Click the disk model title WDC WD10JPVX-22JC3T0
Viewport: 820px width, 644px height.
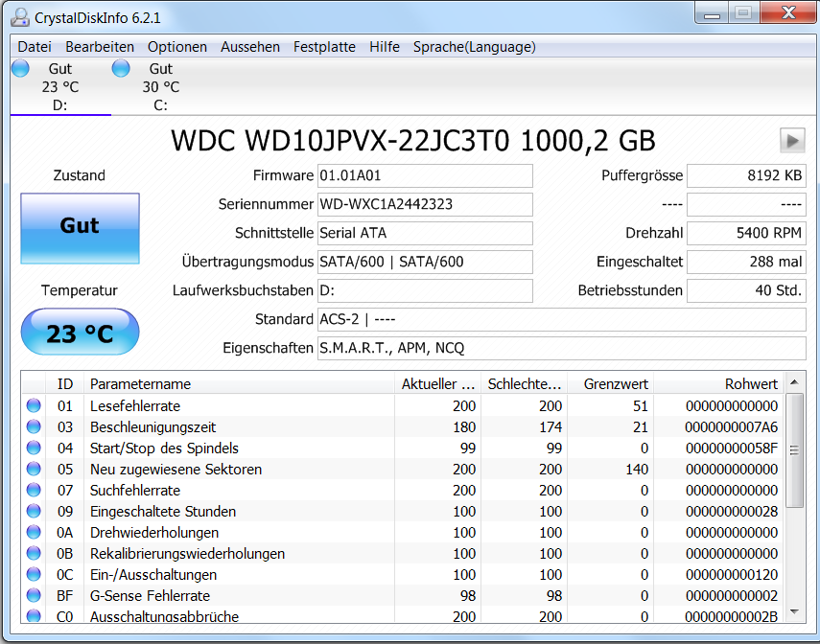[x=340, y=141]
